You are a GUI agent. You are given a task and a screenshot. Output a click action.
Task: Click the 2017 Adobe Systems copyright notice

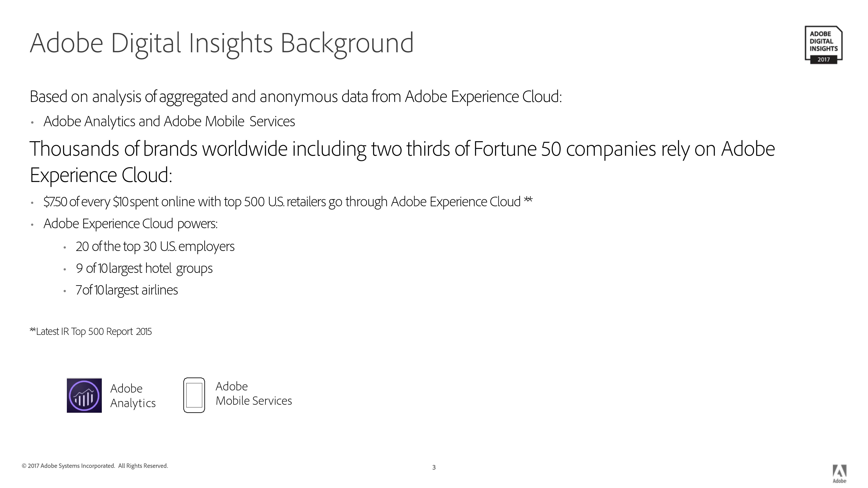[x=95, y=466]
